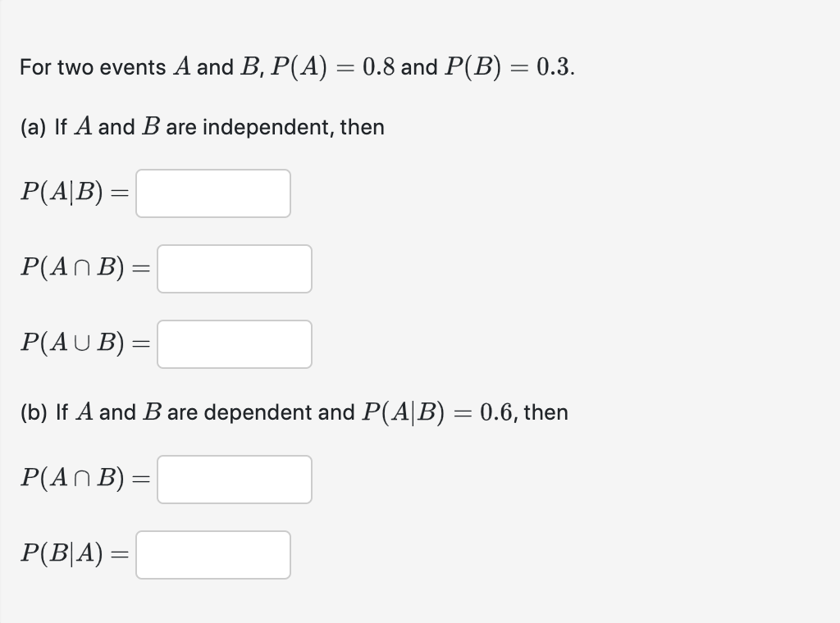Click the P(A∩B) input in part (a)
Image resolution: width=840 pixels, height=623 pixels.
(234, 269)
